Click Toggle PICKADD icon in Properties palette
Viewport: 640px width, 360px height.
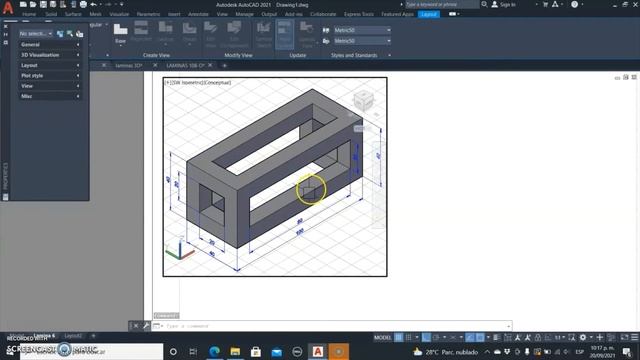(x=80, y=34)
